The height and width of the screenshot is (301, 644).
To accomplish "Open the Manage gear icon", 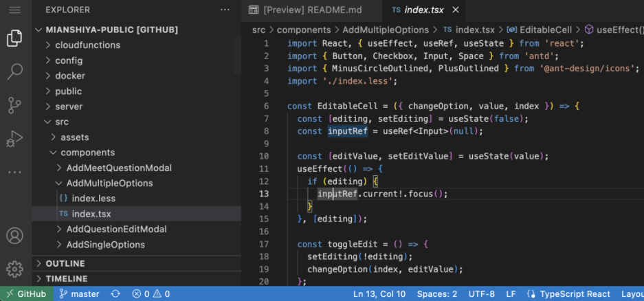I will coord(15,269).
